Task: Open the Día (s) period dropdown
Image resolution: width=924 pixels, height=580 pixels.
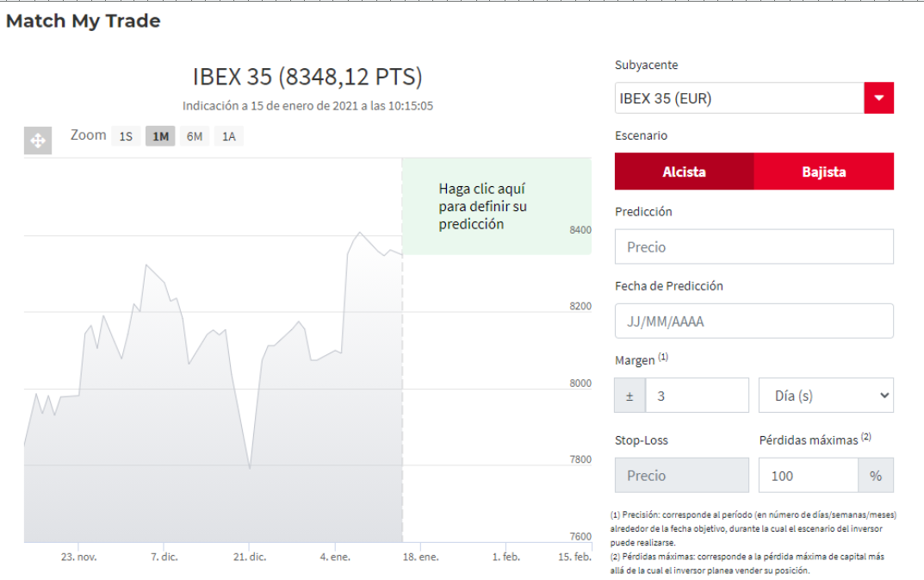Action: (x=825, y=396)
